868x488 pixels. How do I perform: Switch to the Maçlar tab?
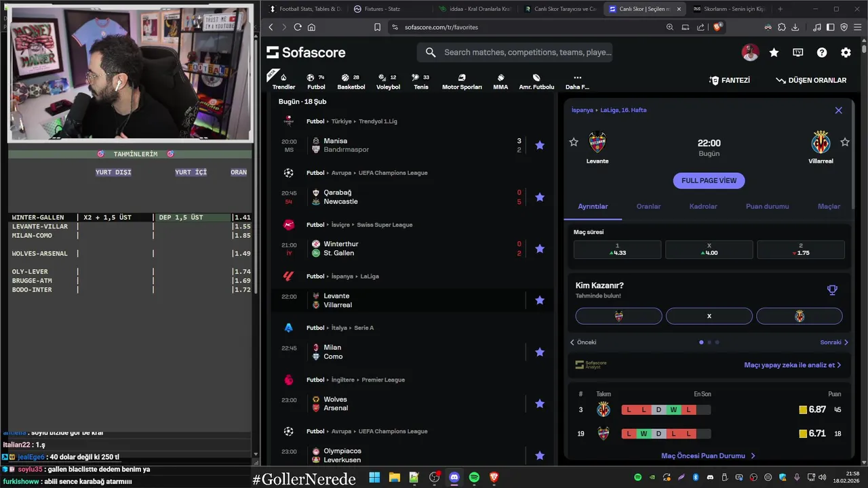pos(829,206)
